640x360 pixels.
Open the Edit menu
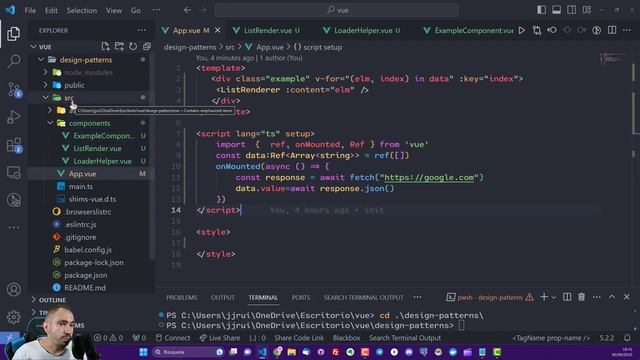point(51,10)
